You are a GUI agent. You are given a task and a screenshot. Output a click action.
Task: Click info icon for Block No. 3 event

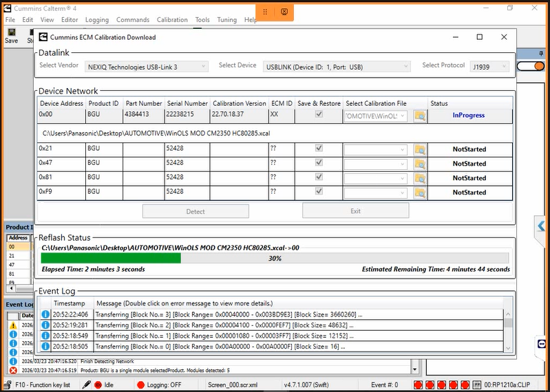pyautogui.click(x=45, y=314)
